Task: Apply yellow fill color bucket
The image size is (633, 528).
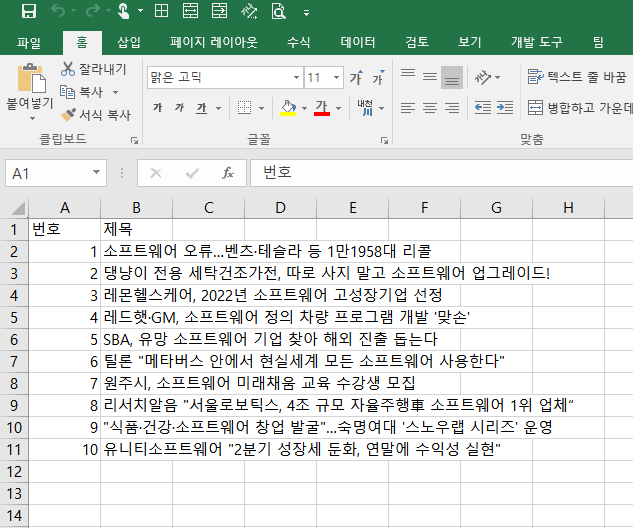Action: point(288,108)
